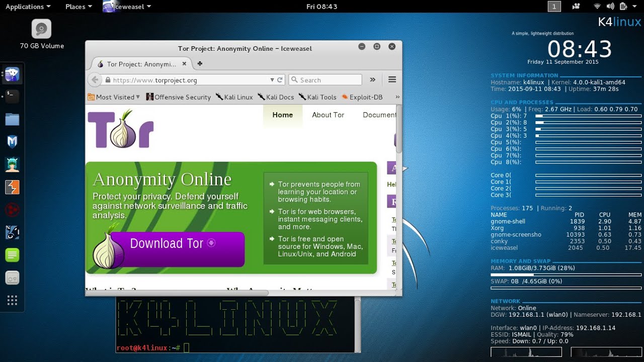
Task: Select the Tor Project browser tab
Action: click(x=141, y=64)
